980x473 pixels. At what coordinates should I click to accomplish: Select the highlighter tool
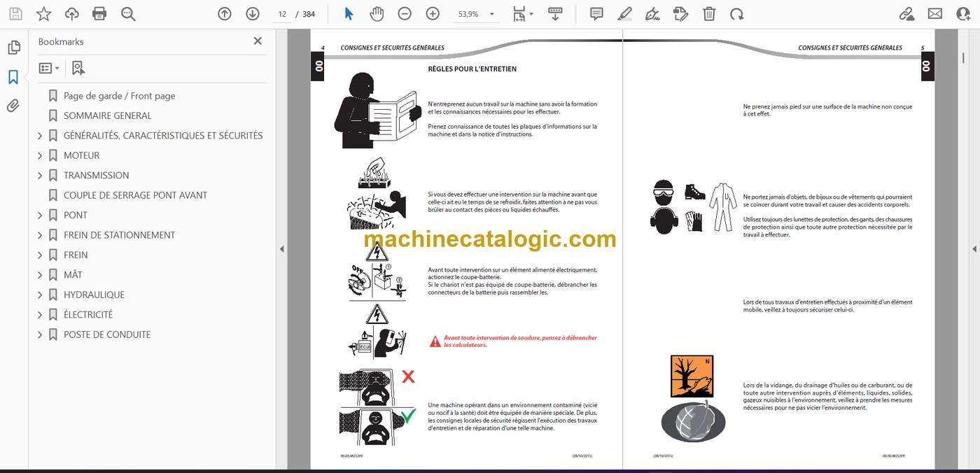point(625,13)
